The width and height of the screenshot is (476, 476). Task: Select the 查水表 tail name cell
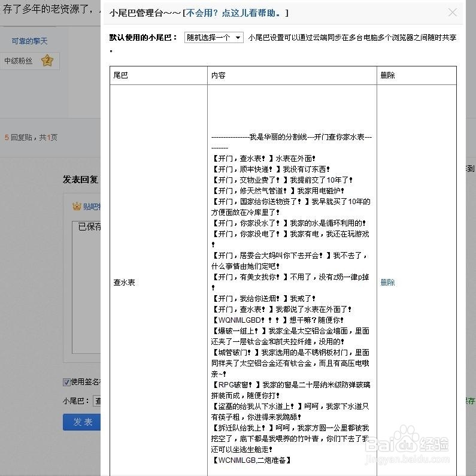pyautogui.click(x=124, y=283)
